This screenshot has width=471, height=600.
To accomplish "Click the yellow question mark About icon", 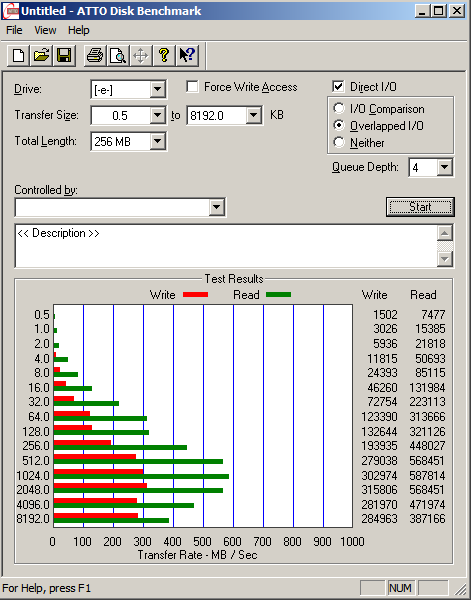I will [x=164, y=56].
